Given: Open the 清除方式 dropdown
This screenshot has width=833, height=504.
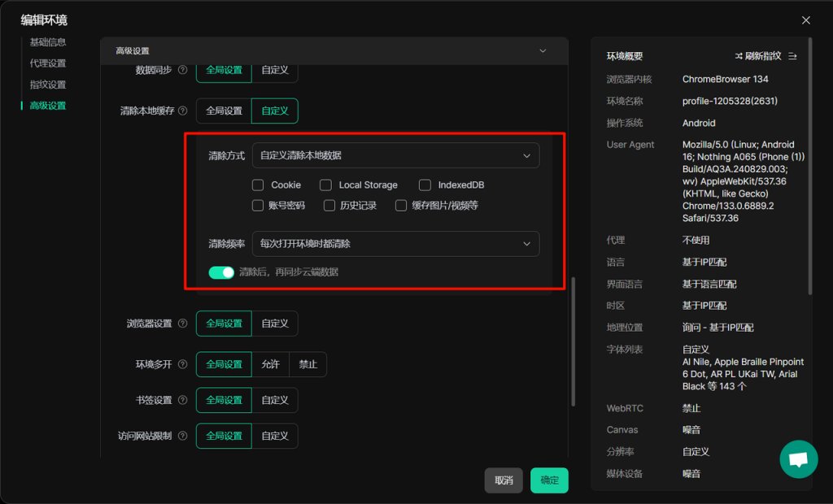Looking at the screenshot, I should [x=395, y=155].
